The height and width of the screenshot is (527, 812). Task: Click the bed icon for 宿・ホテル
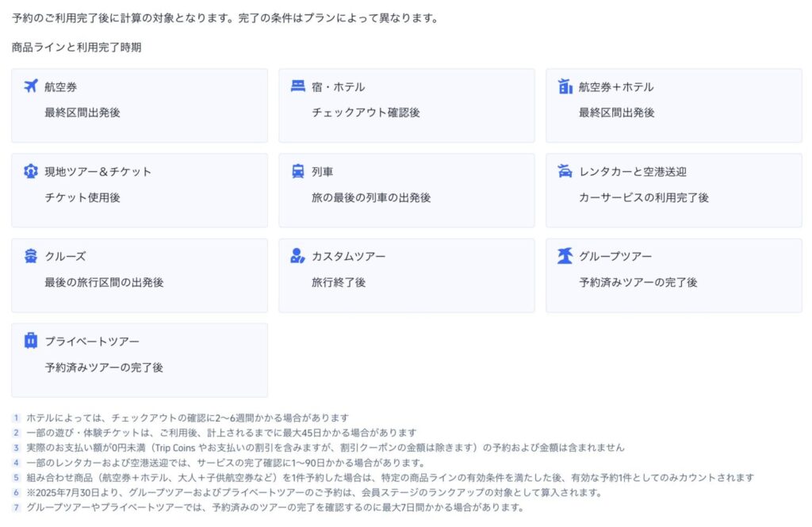click(298, 86)
